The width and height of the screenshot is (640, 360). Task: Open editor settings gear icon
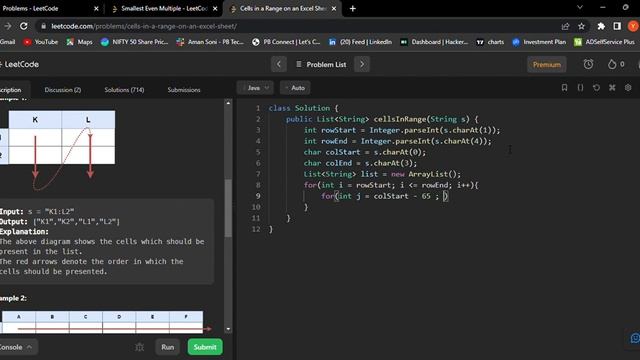coord(628,88)
